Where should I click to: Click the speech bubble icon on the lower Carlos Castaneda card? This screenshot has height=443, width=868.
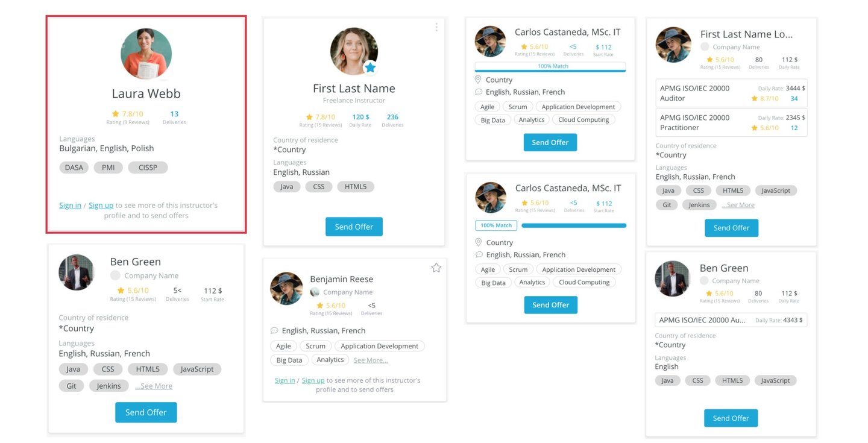479,254
